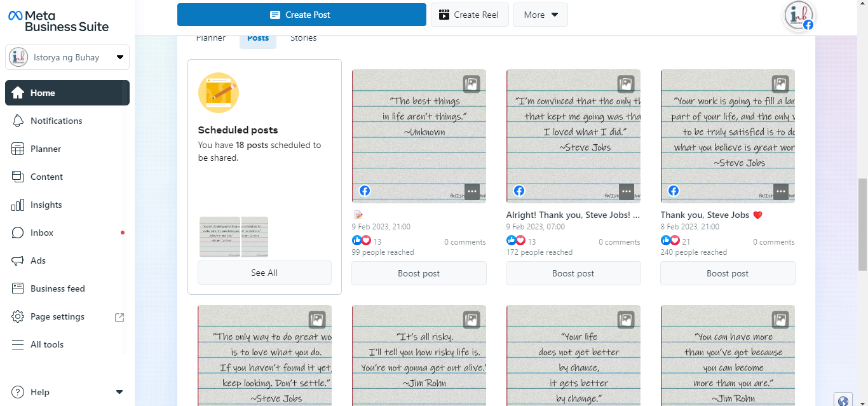The height and width of the screenshot is (406, 868).
Task: Switch to the Stories tab
Action: (x=304, y=38)
